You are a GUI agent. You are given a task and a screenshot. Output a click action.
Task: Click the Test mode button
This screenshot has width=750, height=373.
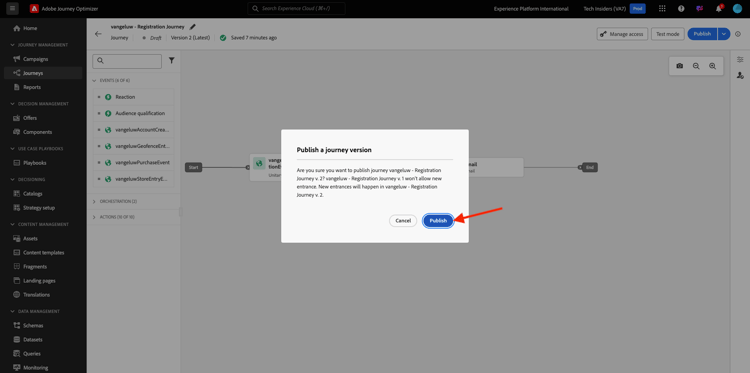click(x=667, y=34)
